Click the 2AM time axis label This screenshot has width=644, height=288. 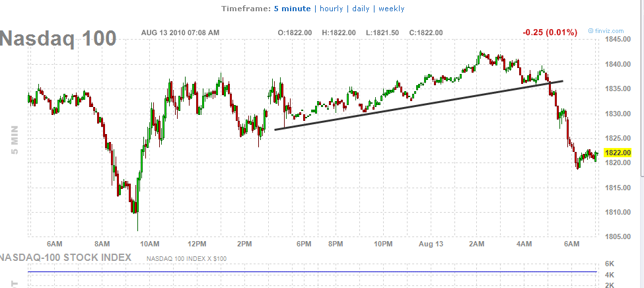click(x=476, y=244)
